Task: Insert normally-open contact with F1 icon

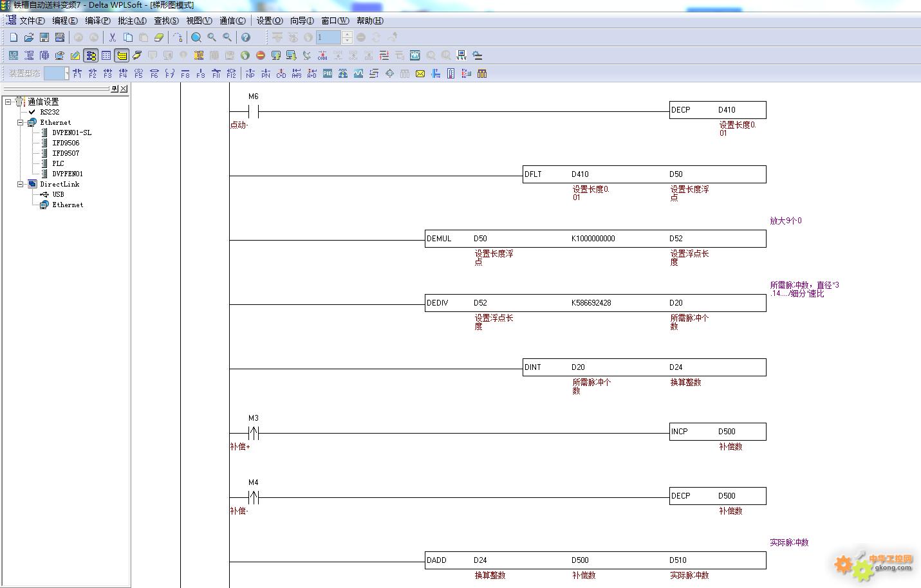Action: pyautogui.click(x=77, y=73)
